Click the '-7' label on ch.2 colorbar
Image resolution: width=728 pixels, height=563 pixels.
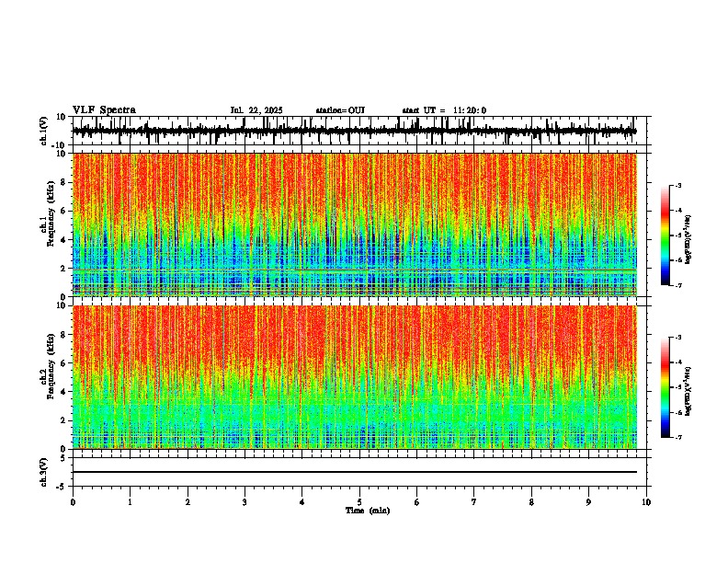678,437
